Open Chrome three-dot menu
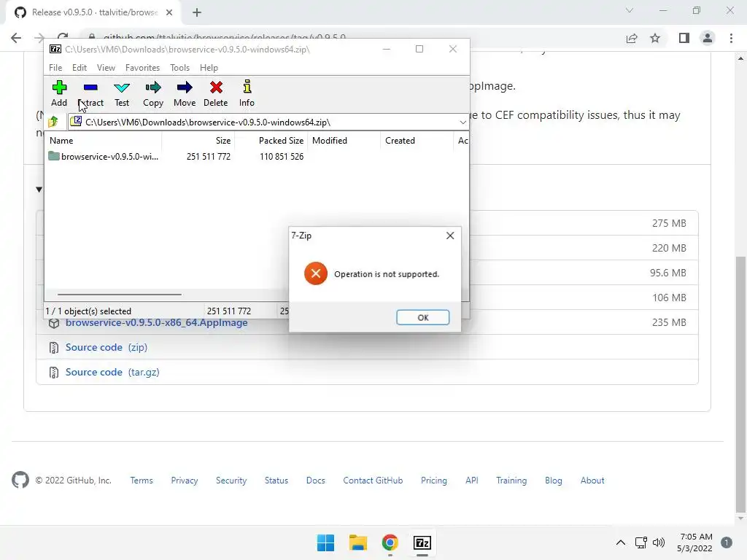Viewport: 747px width, 560px height. (x=731, y=38)
